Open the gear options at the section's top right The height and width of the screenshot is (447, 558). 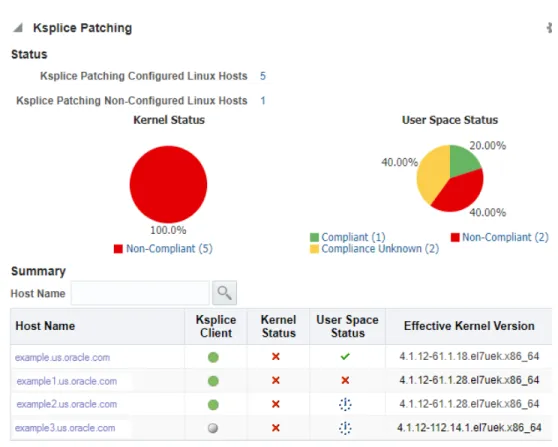pos(549,28)
